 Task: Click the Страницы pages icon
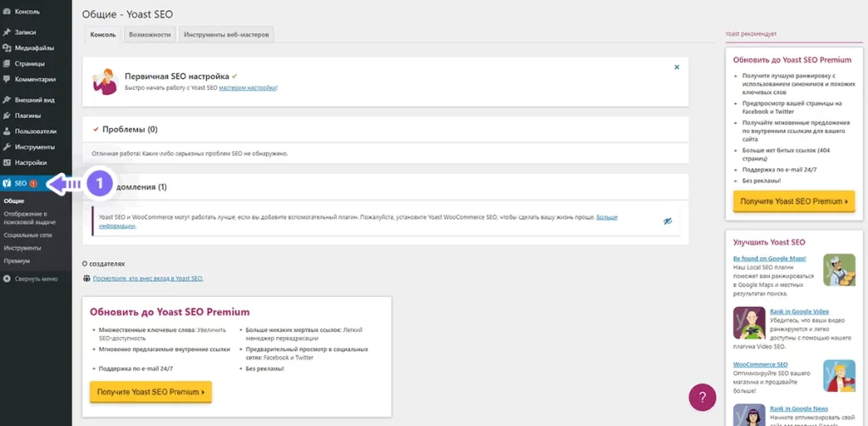click(7, 63)
